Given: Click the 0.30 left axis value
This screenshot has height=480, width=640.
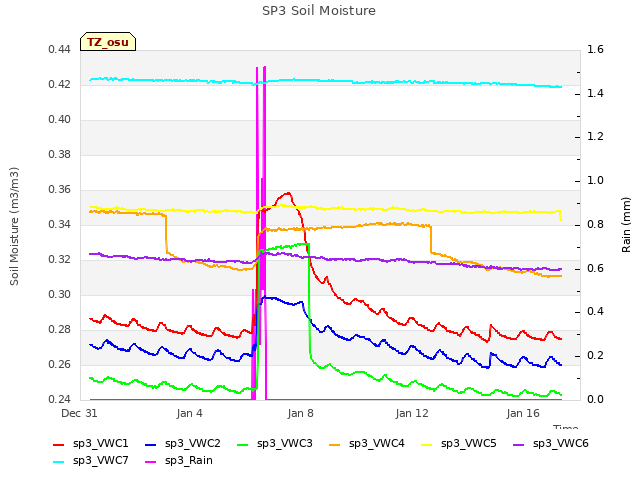Looking at the screenshot, I should tap(59, 294).
